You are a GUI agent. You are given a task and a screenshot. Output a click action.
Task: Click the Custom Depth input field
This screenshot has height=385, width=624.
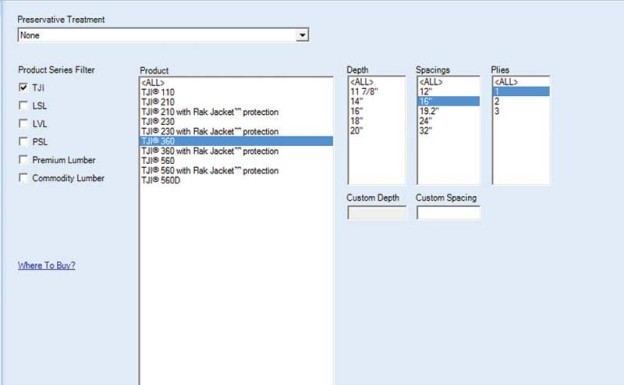click(376, 213)
